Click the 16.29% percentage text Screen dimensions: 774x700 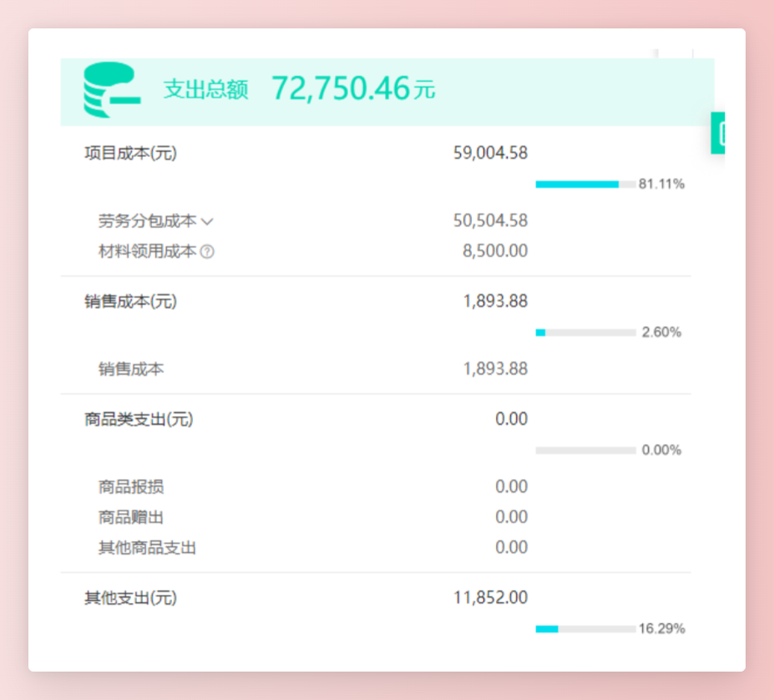pos(661,629)
